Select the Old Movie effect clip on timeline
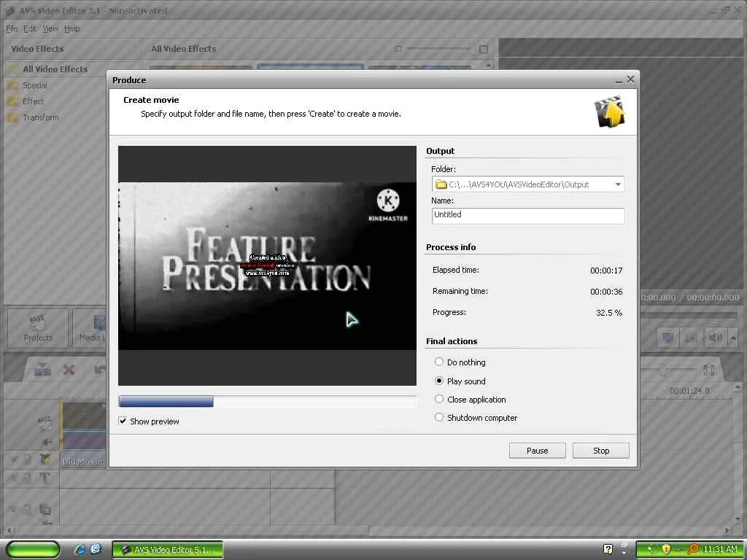Screen dimensions: 747x560 [x=83, y=461]
